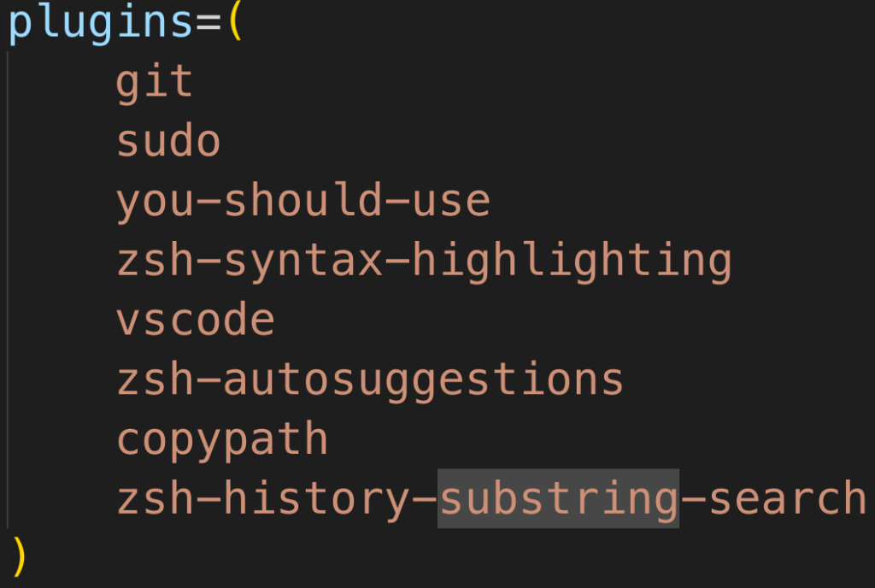The width and height of the screenshot is (875, 588).
Task: Click the word autosuggestions
Action: [424, 380]
